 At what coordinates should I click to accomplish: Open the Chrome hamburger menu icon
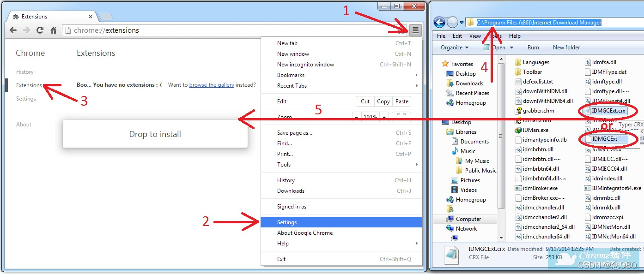(x=415, y=30)
